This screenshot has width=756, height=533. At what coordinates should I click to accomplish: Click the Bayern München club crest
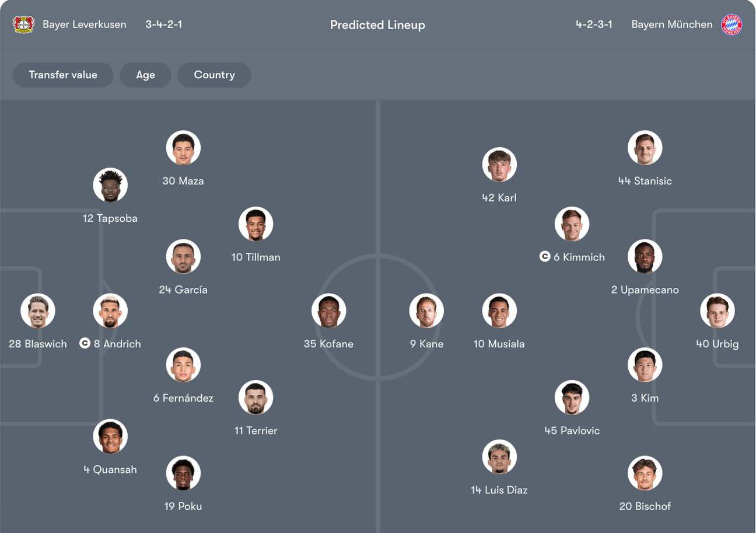(731, 25)
